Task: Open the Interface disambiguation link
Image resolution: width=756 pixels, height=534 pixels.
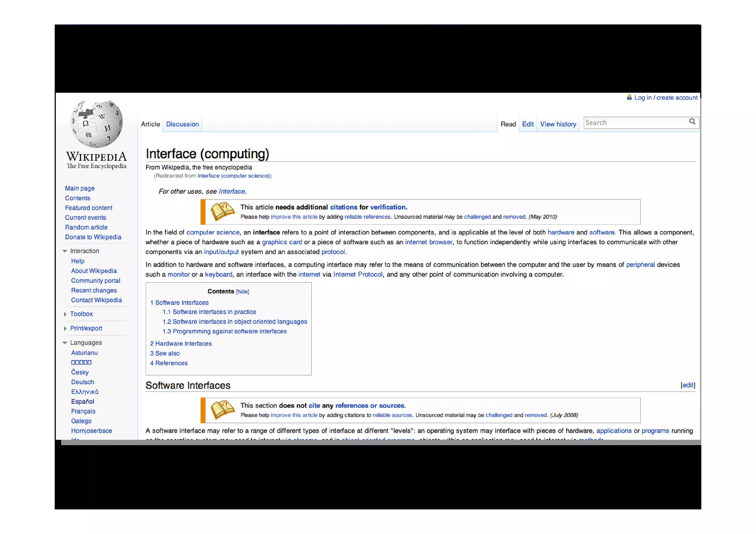Action: coord(231,191)
